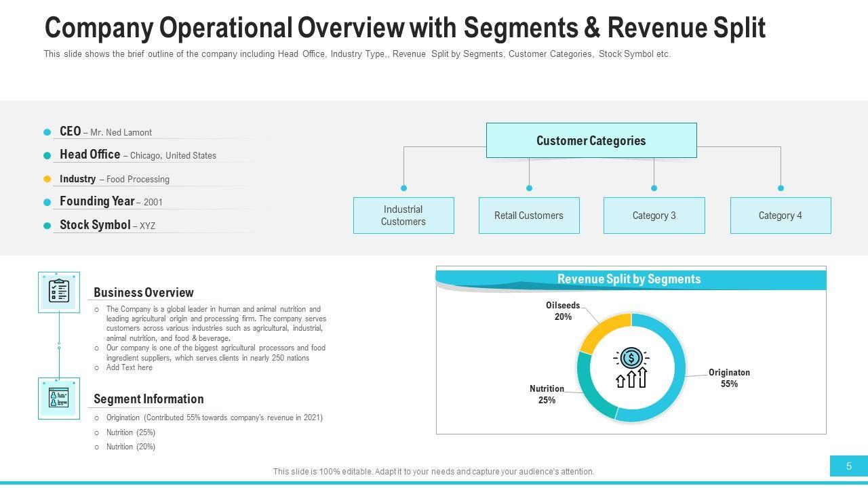Select the yellow bullet beside Industry
Screen dimensions: 868x488
click(x=47, y=179)
